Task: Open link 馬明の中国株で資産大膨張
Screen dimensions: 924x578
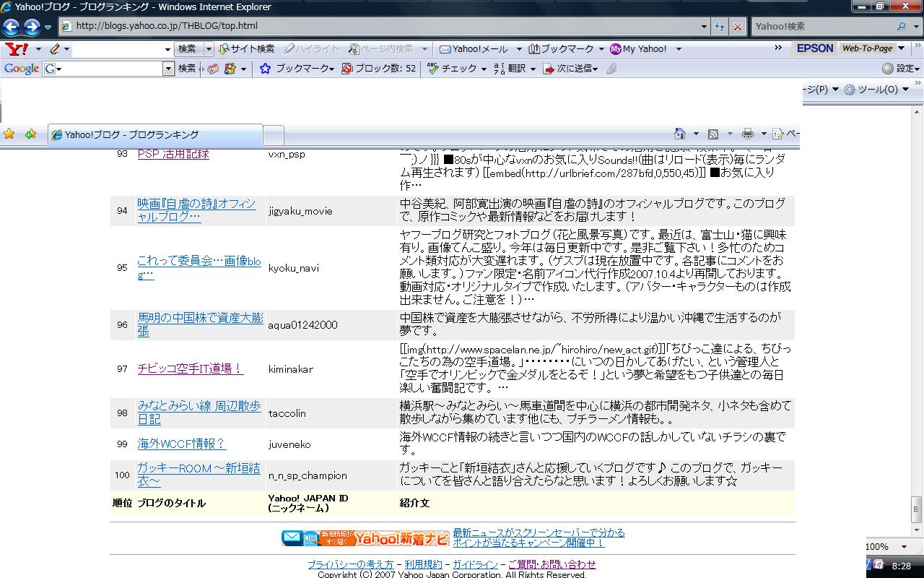Action: (x=200, y=324)
